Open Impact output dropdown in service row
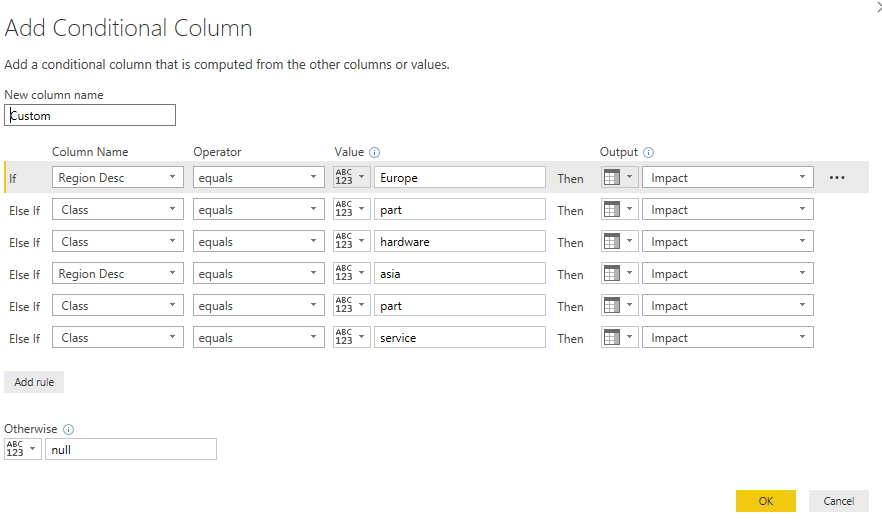882x522 pixels. pos(728,338)
